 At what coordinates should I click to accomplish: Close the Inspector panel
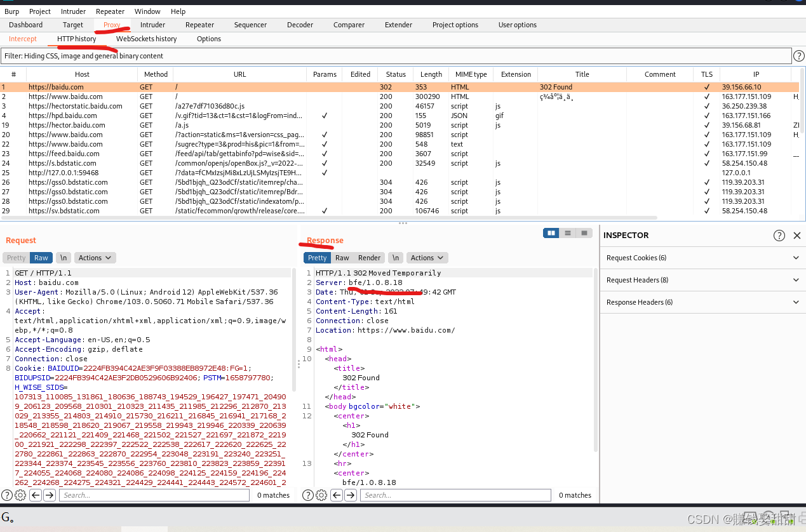click(x=797, y=236)
